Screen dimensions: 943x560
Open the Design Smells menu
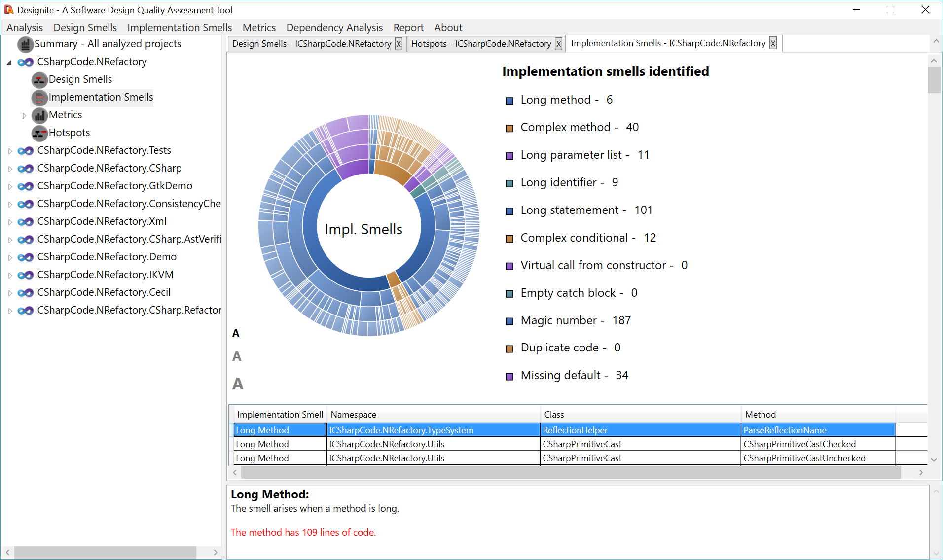85,28
